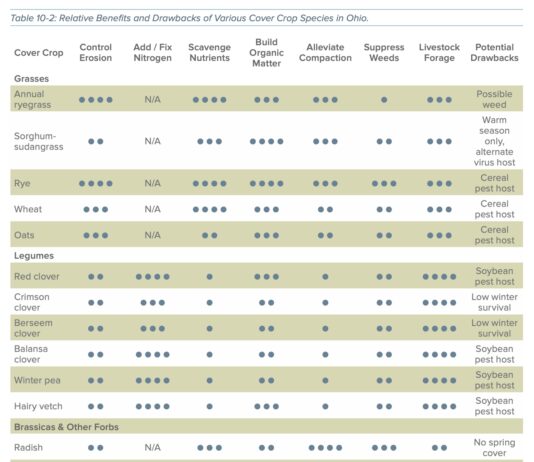Click Rye Livestock Forage three-dot rating
Viewport: 534px width, 462px height.
coord(439,184)
